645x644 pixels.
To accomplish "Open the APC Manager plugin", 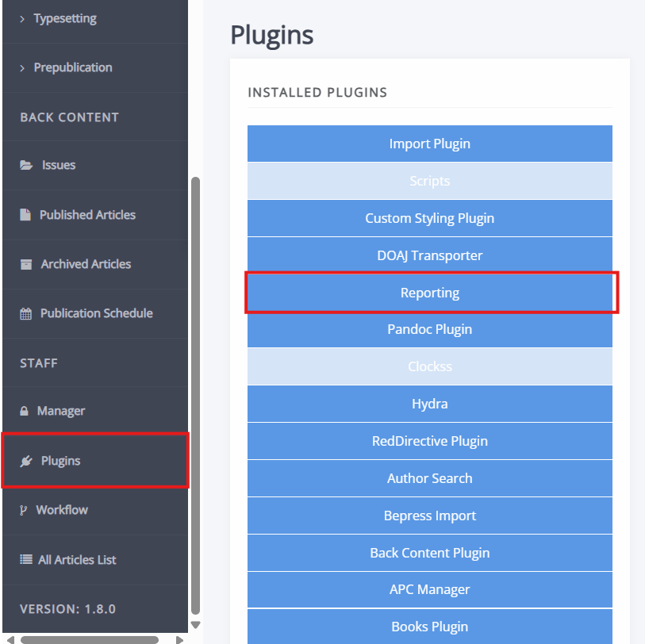I will click(x=429, y=590).
